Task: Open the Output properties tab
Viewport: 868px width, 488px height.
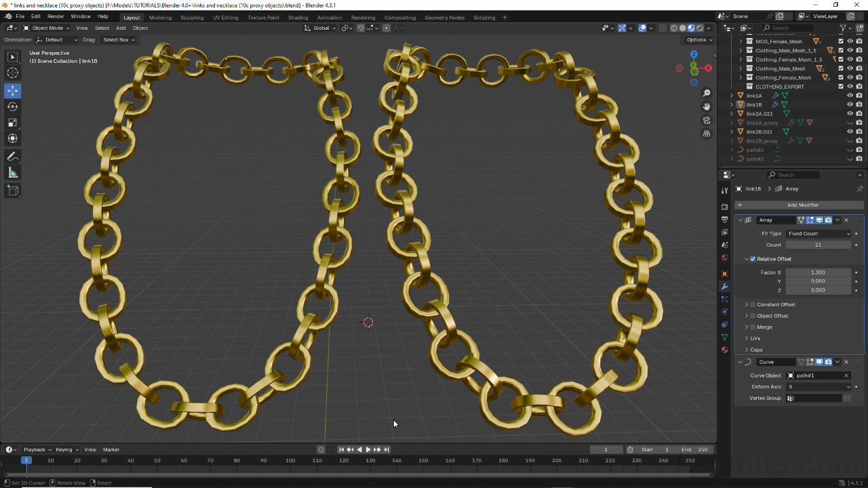Action: 725,220
